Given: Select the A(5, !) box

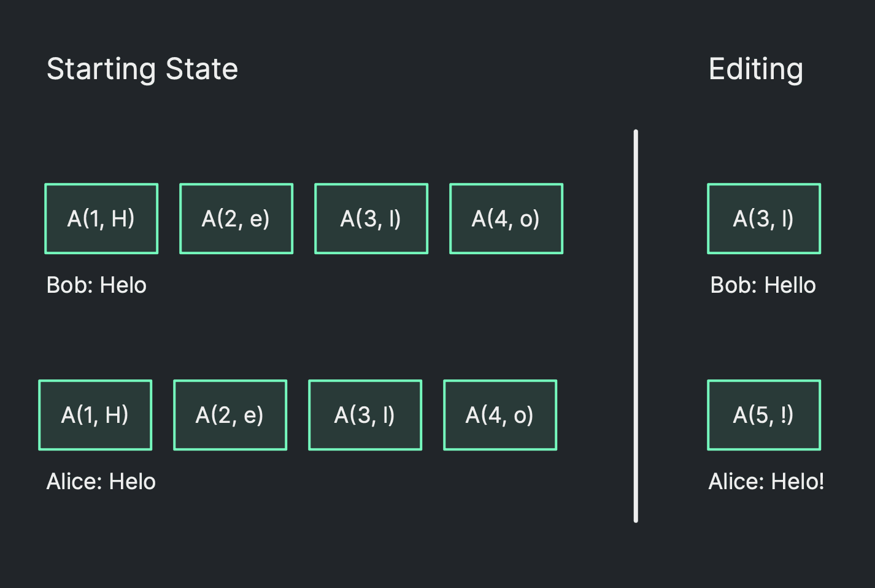Looking at the screenshot, I should click(x=764, y=415).
